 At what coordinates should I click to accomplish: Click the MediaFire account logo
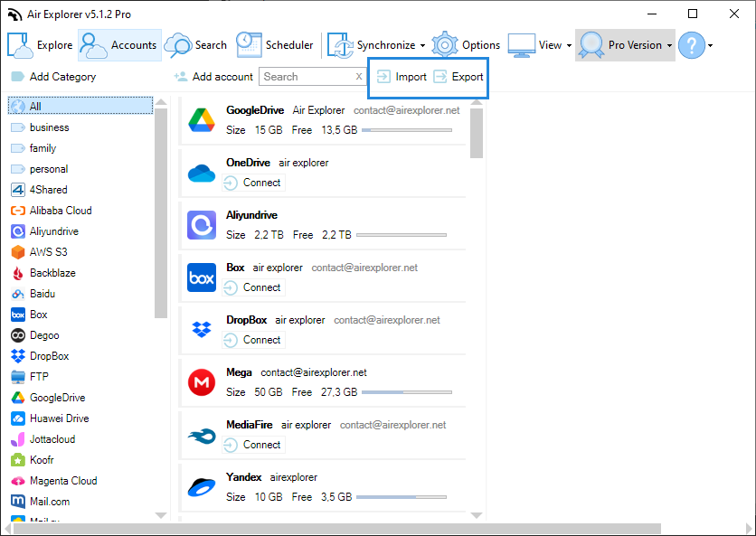(202, 436)
